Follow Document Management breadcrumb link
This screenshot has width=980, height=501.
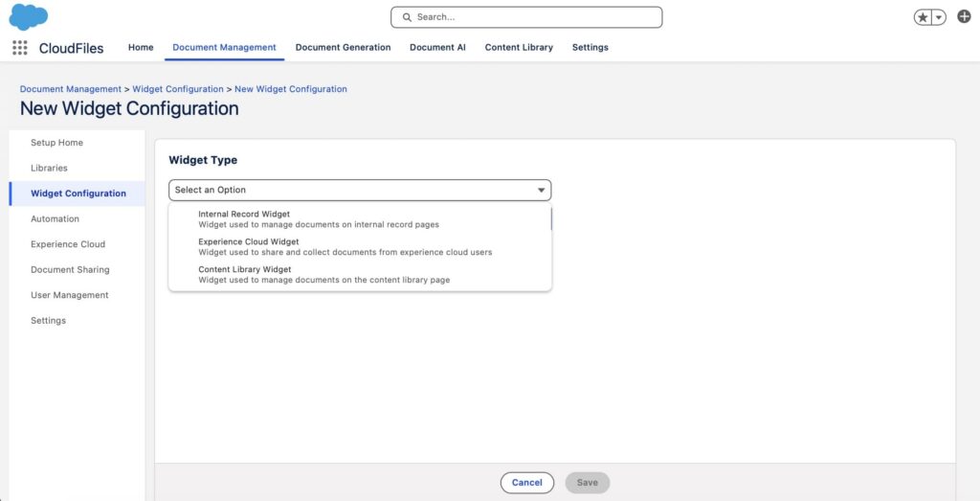click(71, 89)
